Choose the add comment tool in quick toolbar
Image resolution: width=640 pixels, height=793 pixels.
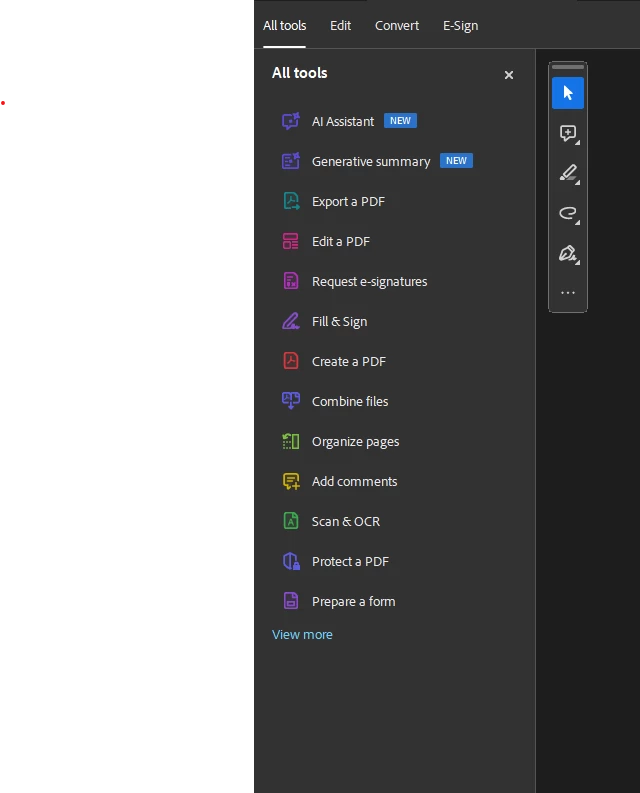coord(568,134)
